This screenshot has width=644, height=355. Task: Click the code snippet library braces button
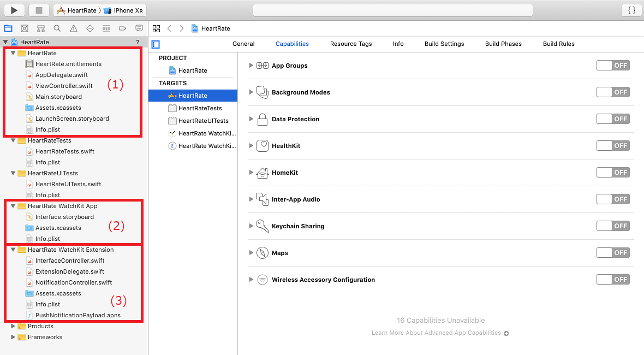pos(631,10)
